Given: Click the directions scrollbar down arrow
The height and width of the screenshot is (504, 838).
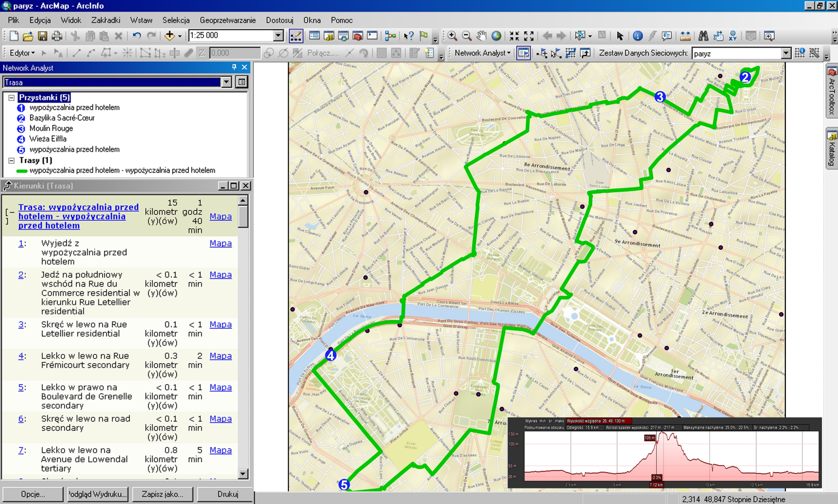Looking at the screenshot, I should coord(243,473).
